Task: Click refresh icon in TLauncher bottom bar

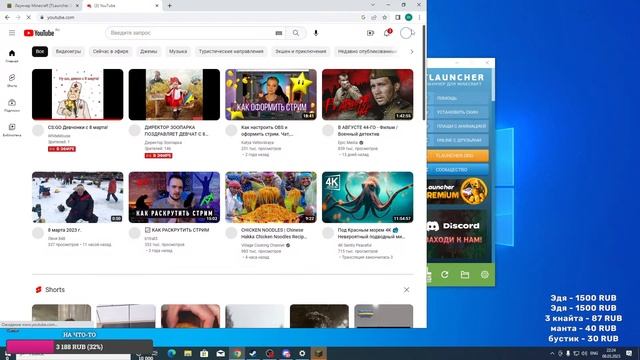Action: (444, 275)
